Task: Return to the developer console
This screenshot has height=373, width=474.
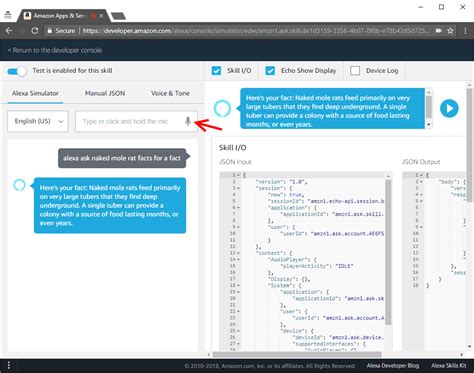Action: pyautogui.click(x=55, y=50)
